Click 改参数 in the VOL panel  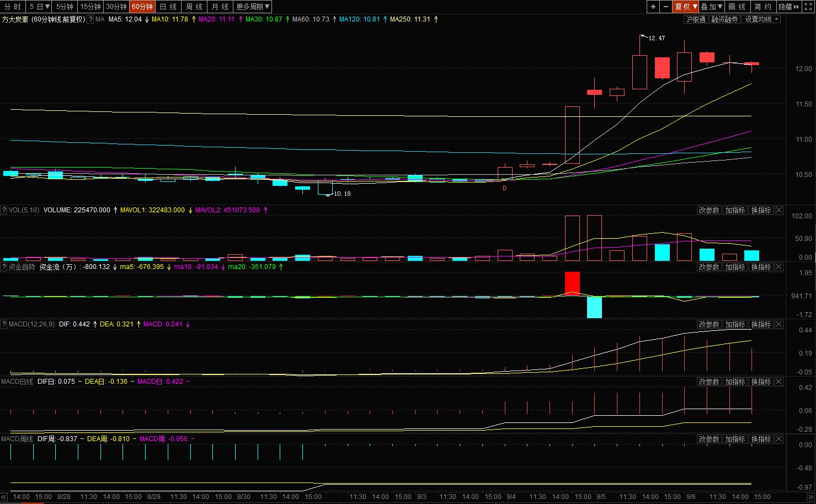(709, 210)
